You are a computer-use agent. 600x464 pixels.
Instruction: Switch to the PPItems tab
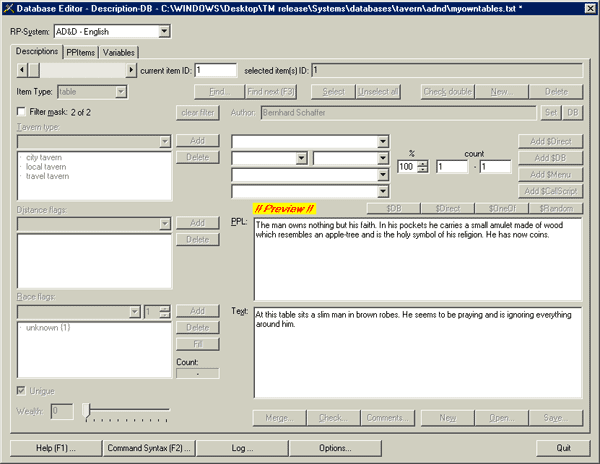tap(81, 52)
